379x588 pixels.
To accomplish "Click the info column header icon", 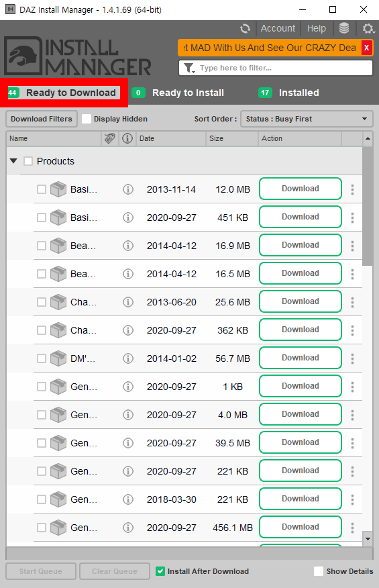I will 127,138.
